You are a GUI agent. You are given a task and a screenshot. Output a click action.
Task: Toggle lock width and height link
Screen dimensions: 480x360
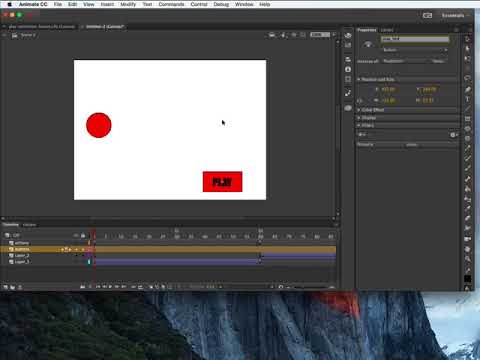pos(360,100)
